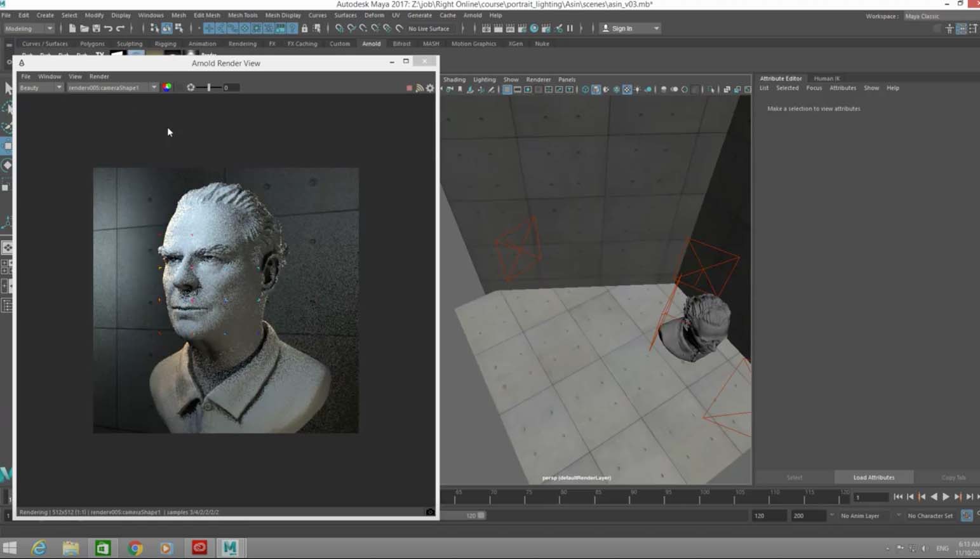Open the camera selection dropdown
Screen dimensions: 980x559
[154, 88]
